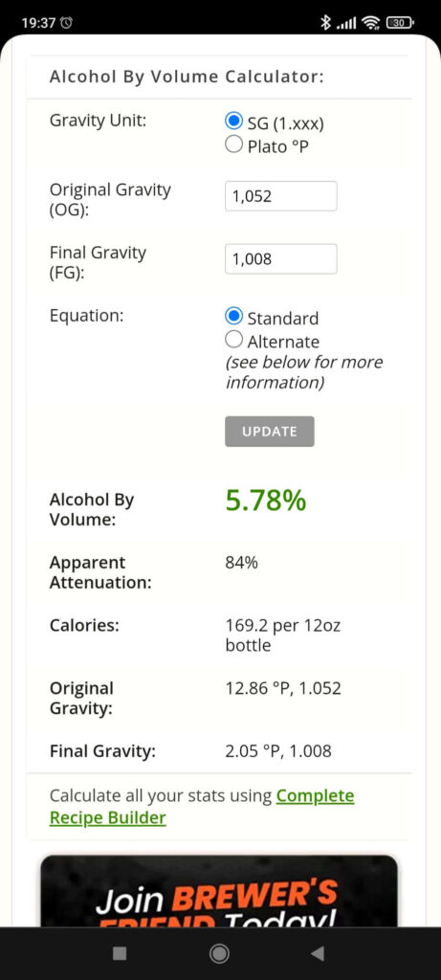Tap the Android home circle button
This screenshot has width=441, height=980.
pyautogui.click(x=219, y=953)
